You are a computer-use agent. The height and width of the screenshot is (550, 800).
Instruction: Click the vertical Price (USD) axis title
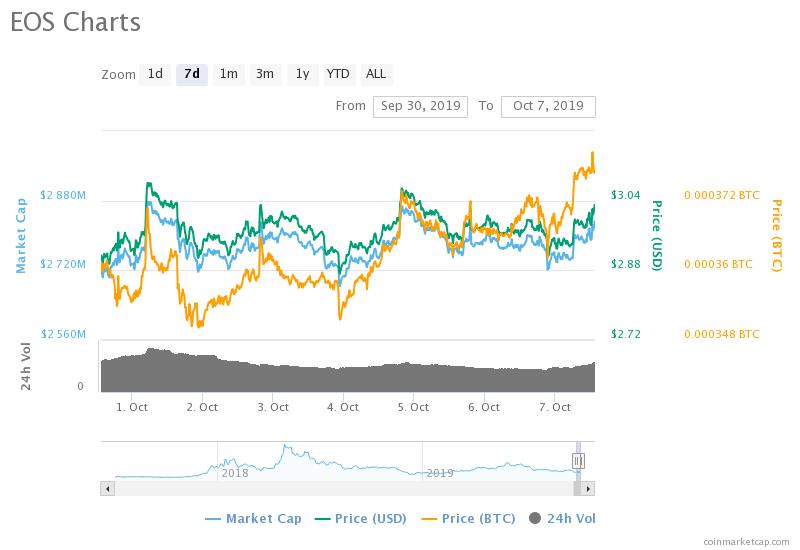[657, 235]
